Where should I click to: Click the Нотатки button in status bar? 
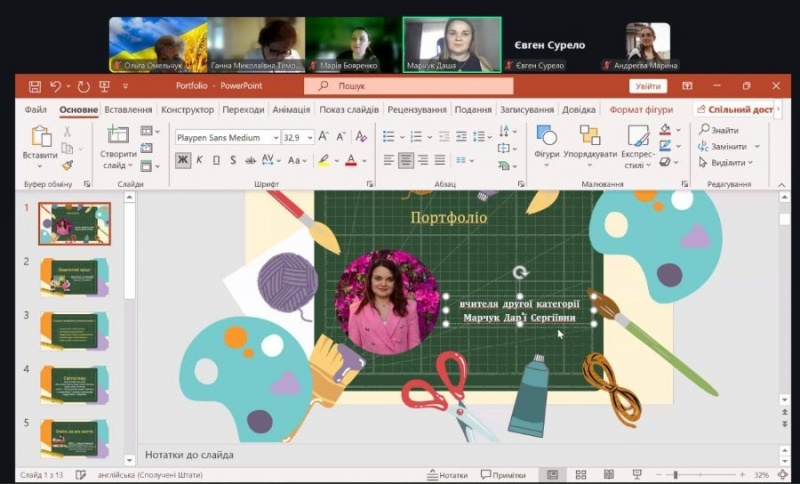click(x=447, y=475)
